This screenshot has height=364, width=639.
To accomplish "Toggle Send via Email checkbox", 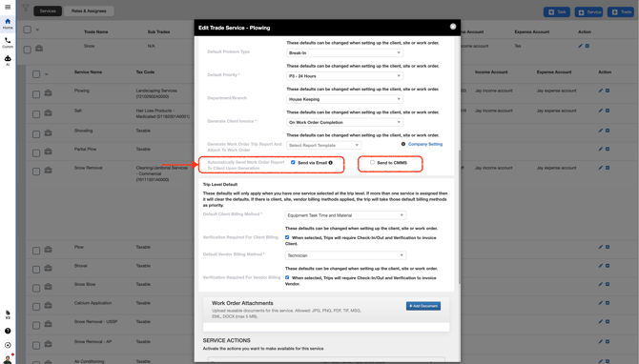I will (x=293, y=162).
